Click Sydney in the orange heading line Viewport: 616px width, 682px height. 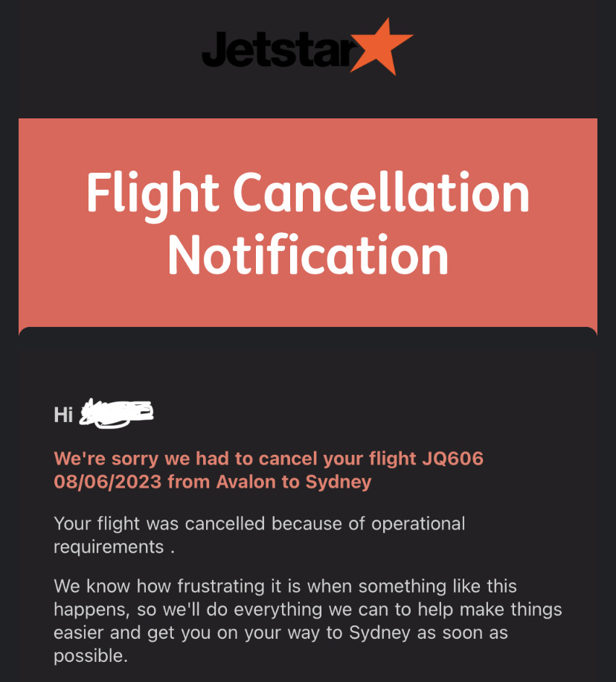click(339, 482)
